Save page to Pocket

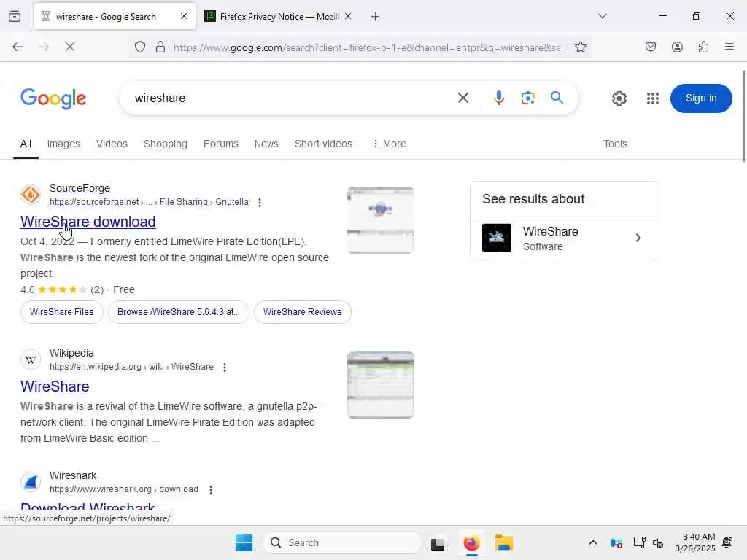coord(651,47)
